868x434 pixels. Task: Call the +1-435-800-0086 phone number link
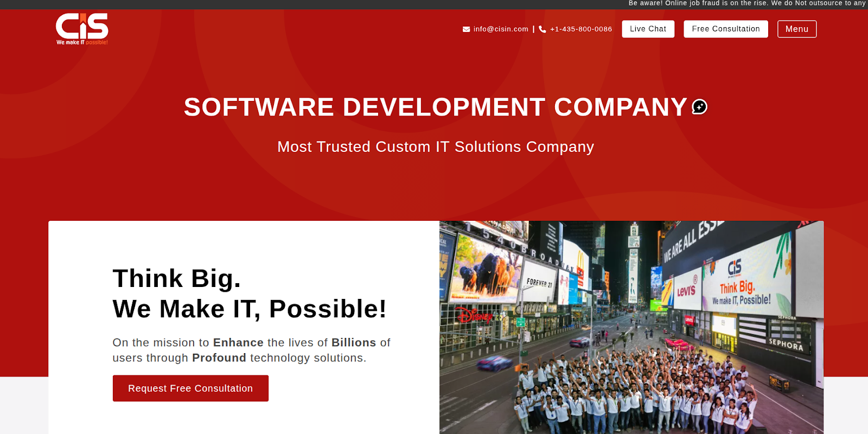[581, 29]
